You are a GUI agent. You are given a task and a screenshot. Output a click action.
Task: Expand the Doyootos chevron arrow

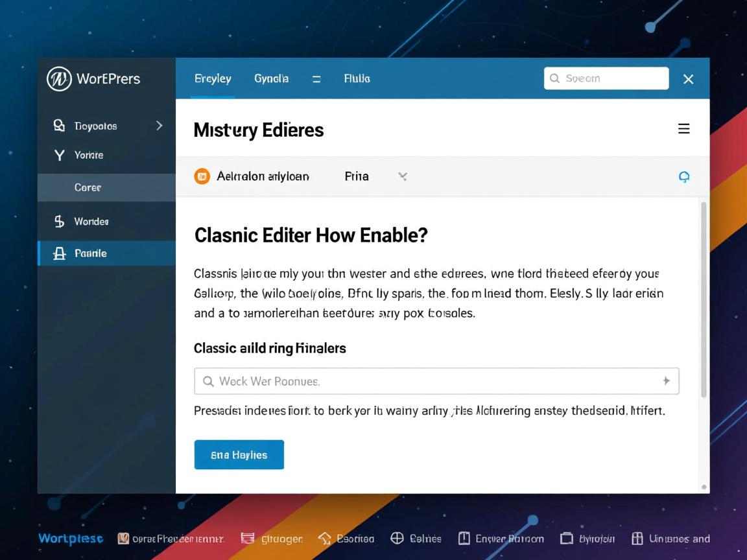click(x=160, y=126)
